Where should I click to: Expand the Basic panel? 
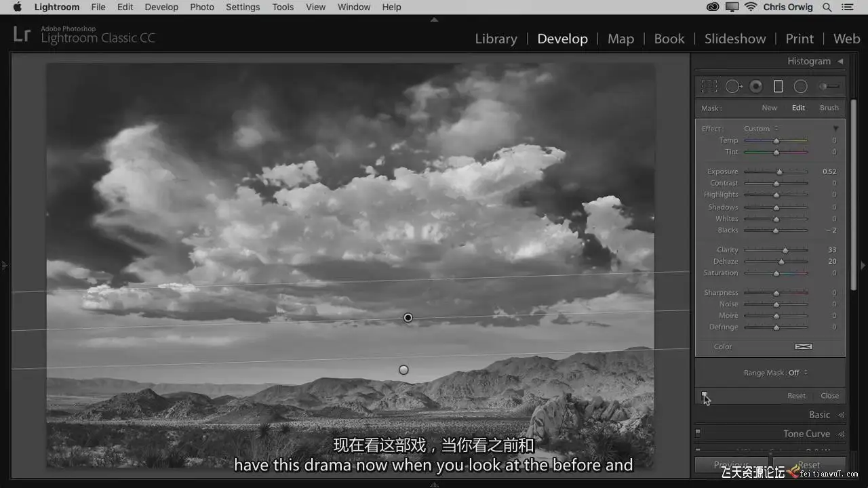840,415
